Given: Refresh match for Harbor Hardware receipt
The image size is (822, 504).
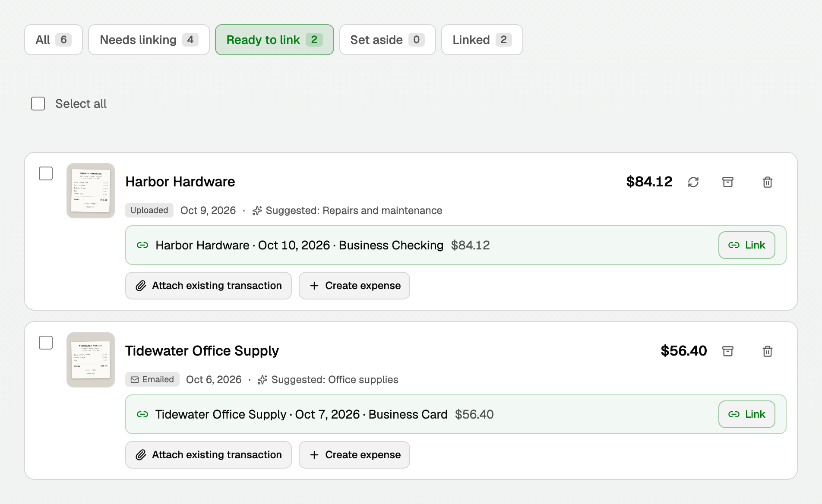Looking at the screenshot, I should [x=693, y=182].
